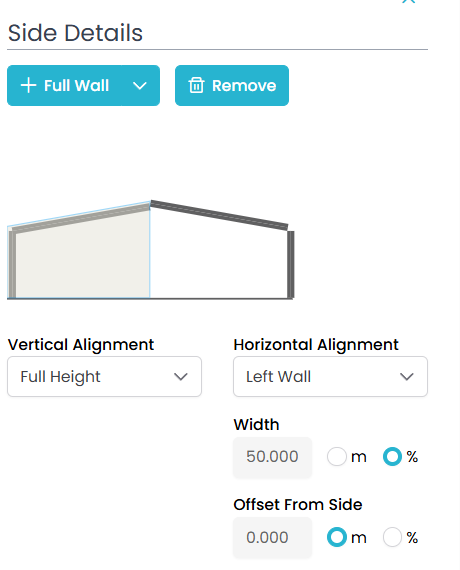Select the empty right section of wall diagram

(x=218, y=262)
